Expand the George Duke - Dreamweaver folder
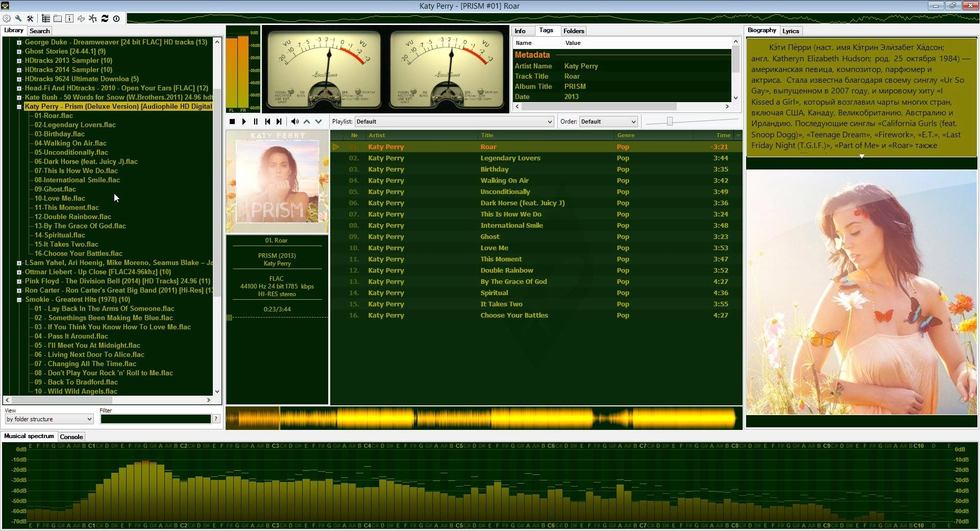Screen dimensions: 980x531 [x=19, y=42]
